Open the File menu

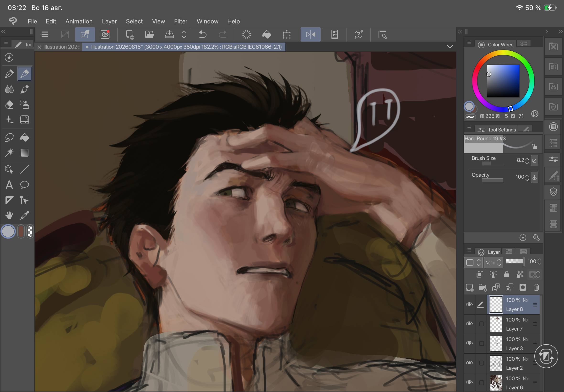[x=32, y=21]
